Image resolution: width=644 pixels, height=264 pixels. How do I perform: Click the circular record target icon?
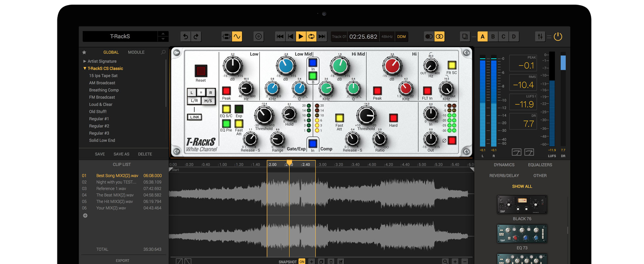tap(259, 37)
